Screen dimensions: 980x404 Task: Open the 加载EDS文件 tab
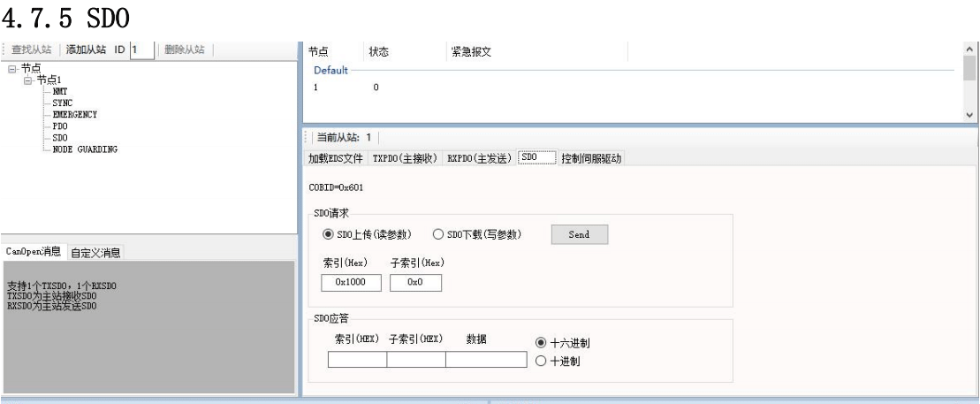335,158
